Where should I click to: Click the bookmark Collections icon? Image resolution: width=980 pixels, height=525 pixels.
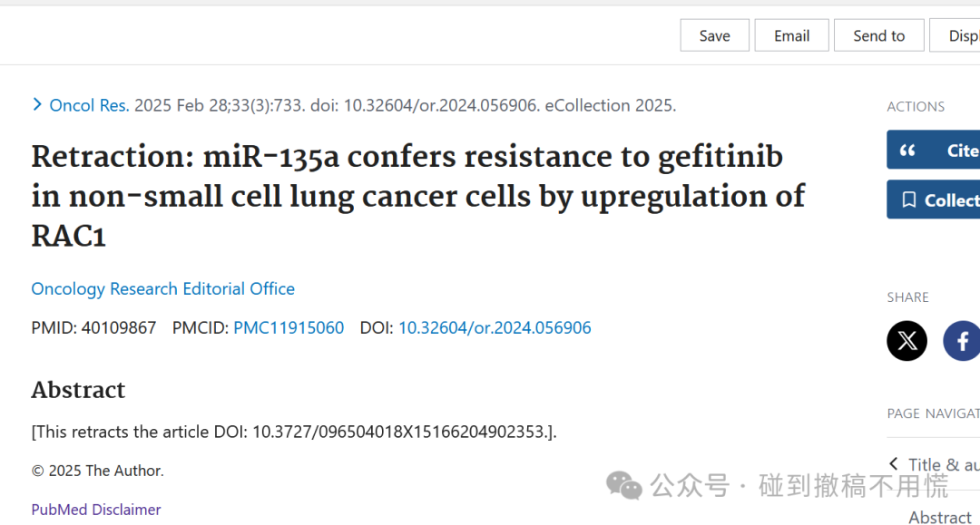pyautogui.click(x=908, y=199)
